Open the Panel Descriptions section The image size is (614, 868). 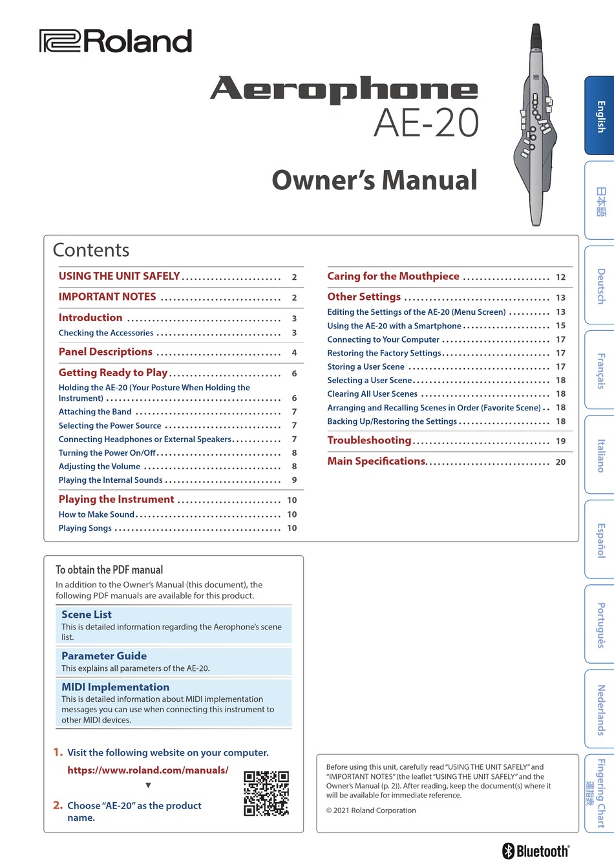105,352
